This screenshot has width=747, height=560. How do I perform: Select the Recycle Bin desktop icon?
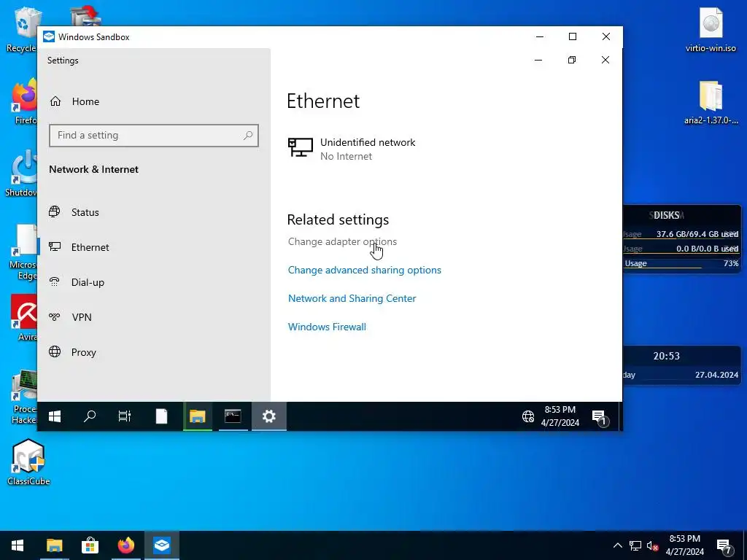[21, 30]
